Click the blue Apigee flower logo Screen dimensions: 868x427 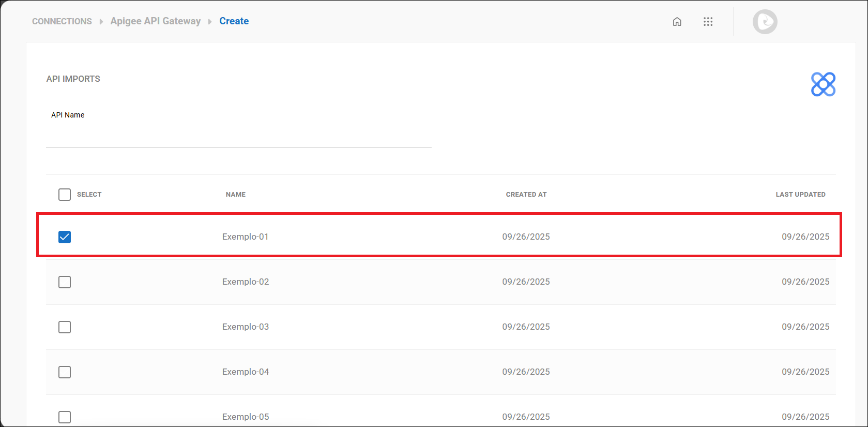coord(823,84)
